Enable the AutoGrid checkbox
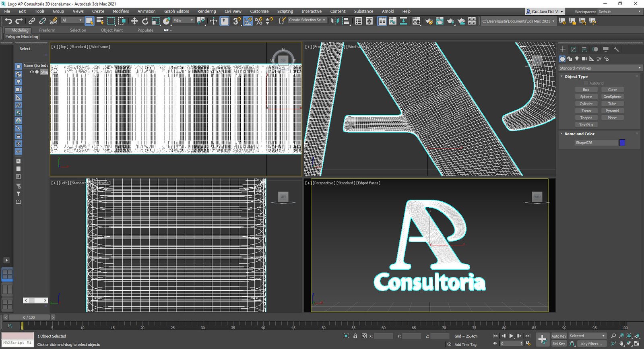Image resolution: width=644 pixels, height=349 pixels. 586,83
